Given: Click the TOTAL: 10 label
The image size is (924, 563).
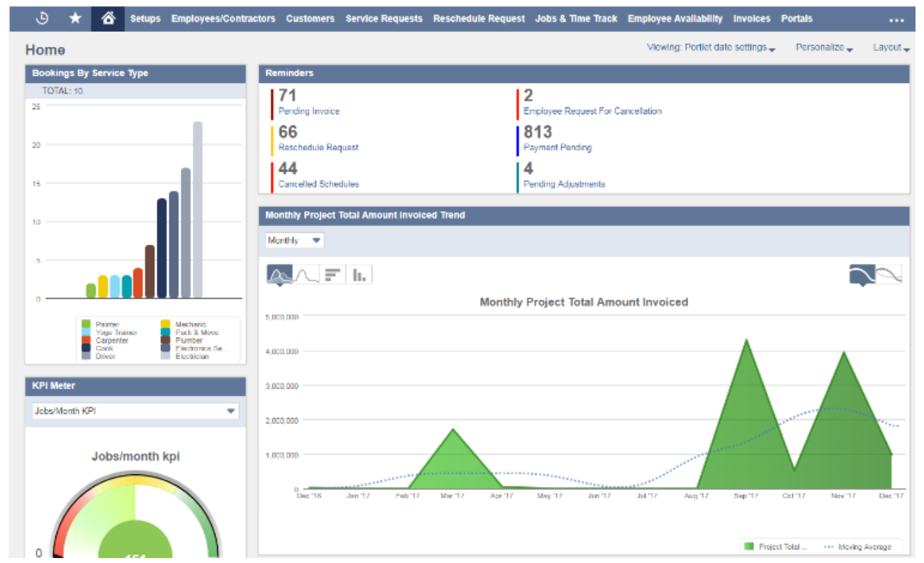Looking at the screenshot, I should click(x=62, y=91).
